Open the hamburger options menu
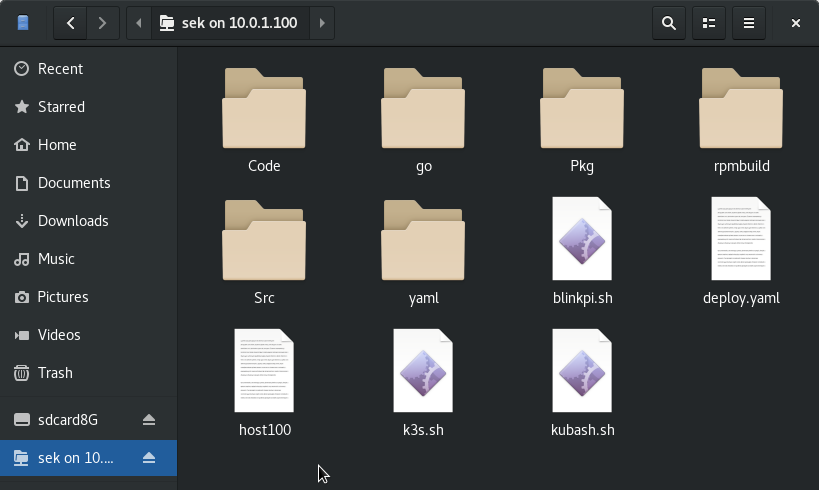The width and height of the screenshot is (819, 490). coord(748,23)
